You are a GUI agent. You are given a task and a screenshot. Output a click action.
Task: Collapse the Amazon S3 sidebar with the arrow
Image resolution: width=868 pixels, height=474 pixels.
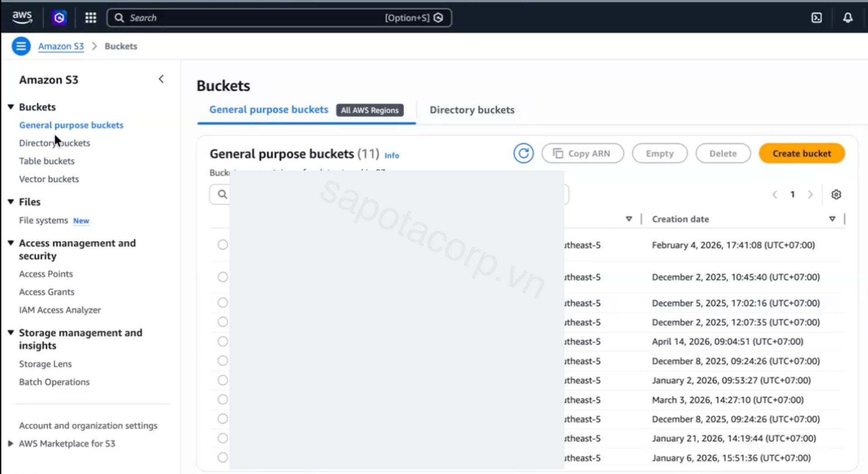tap(161, 79)
